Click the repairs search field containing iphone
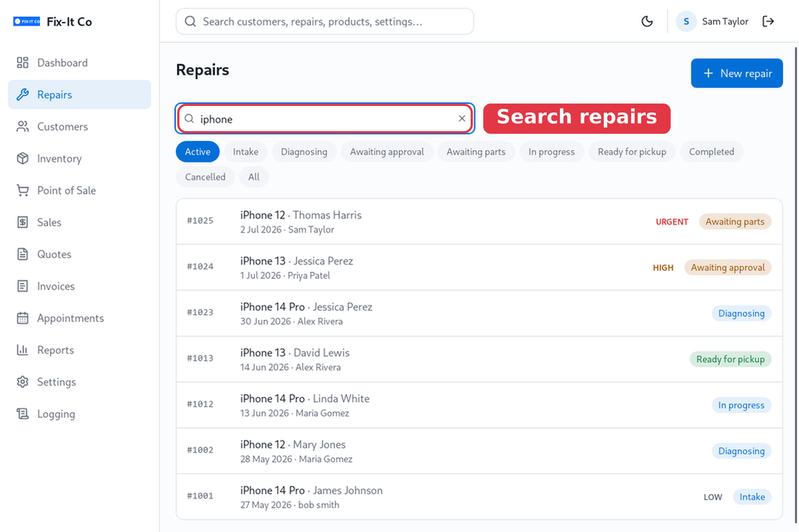799x532 pixels. tap(325, 118)
